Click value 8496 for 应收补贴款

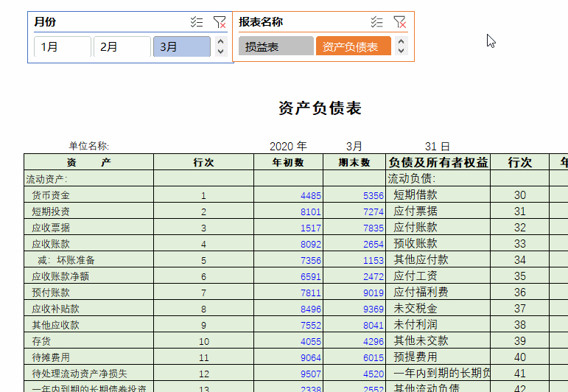pos(288,308)
